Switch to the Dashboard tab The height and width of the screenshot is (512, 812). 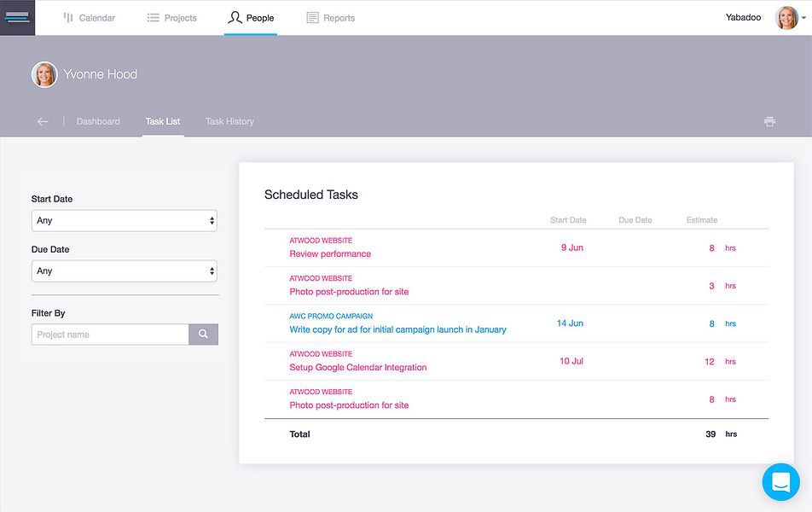tap(98, 121)
